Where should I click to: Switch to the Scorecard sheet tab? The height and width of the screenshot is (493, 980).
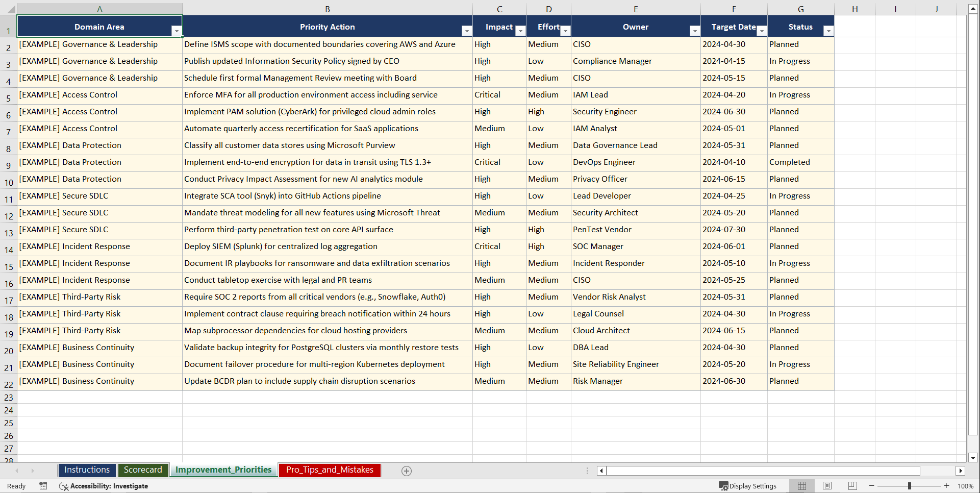pyautogui.click(x=143, y=470)
